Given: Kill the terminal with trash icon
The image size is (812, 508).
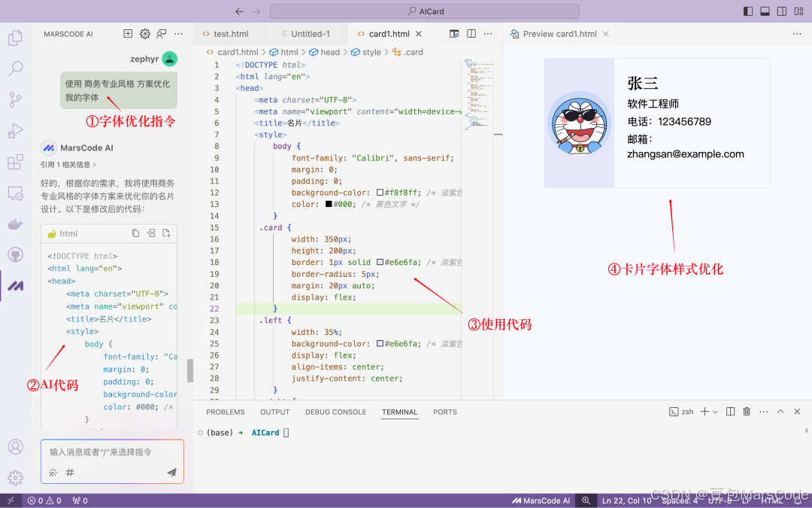Looking at the screenshot, I should coord(747,412).
